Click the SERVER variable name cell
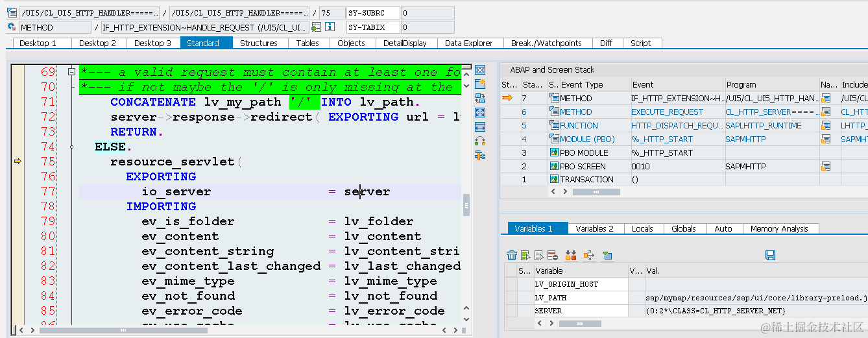This screenshot has width=868, height=338. (x=581, y=311)
